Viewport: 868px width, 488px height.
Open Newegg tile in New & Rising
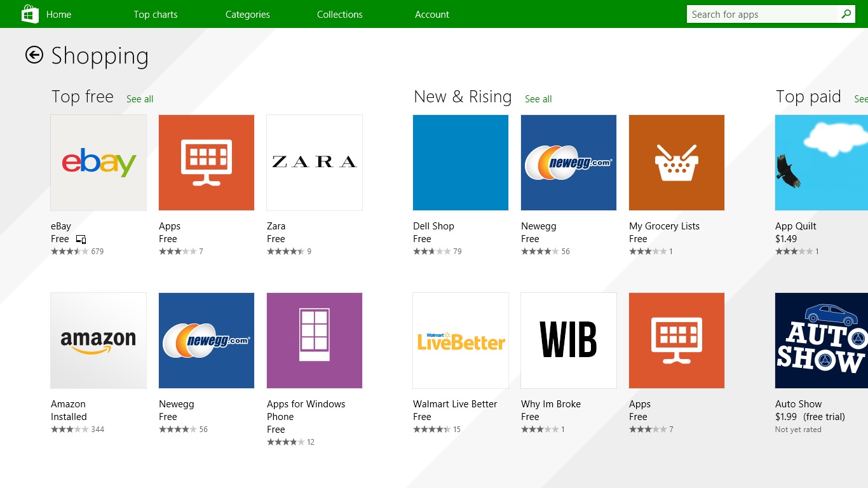569,163
